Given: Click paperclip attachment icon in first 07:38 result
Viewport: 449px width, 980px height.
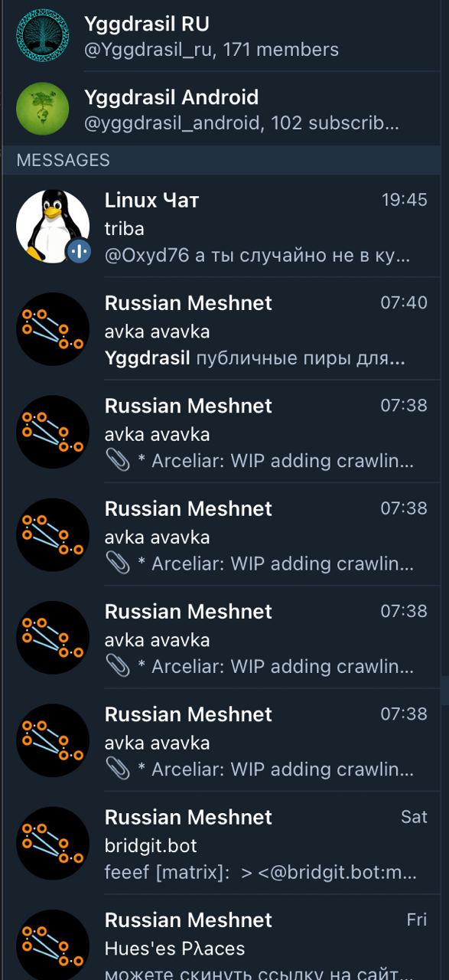Looking at the screenshot, I should click(x=117, y=461).
